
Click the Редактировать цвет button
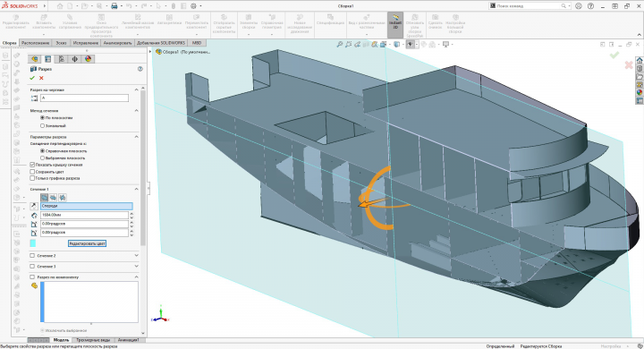point(87,243)
